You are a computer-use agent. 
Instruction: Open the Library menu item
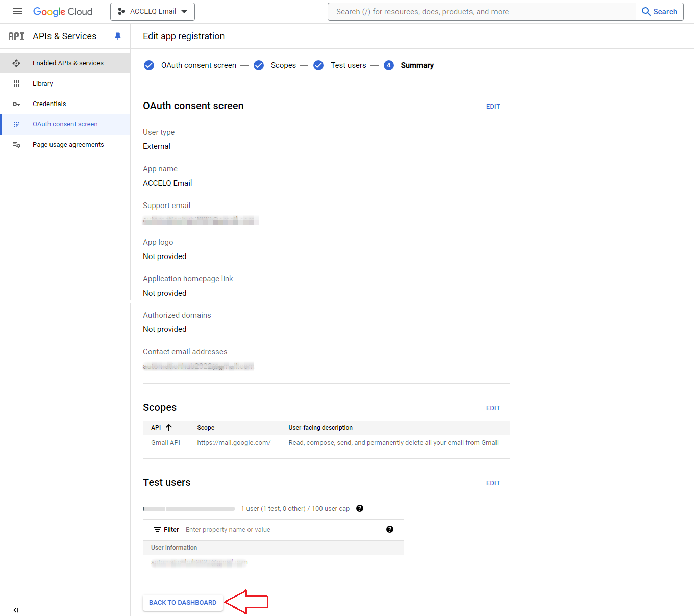pyautogui.click(x=65, y=84)
